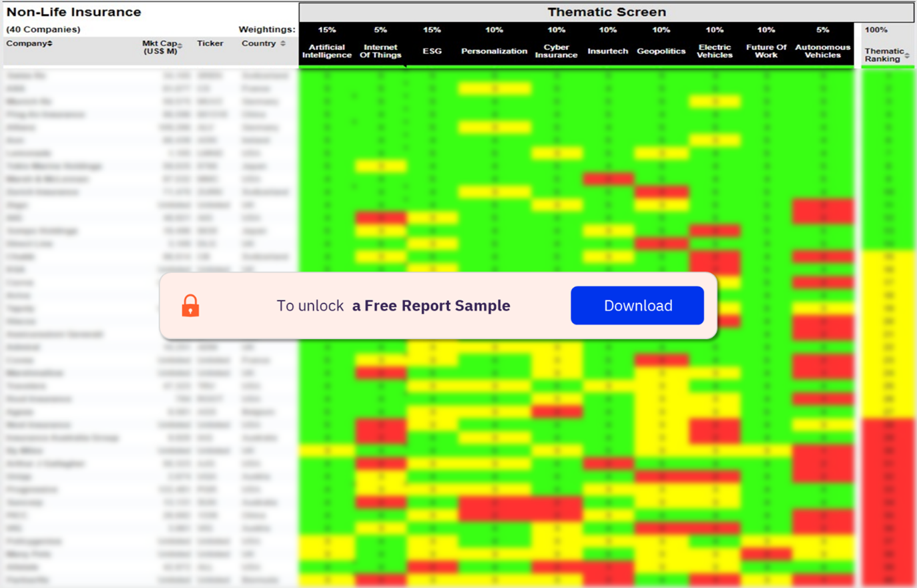Click 'a Free Report Sample' text
The image size is (917, 588).
pyautogui.click(x=431, y=306)
